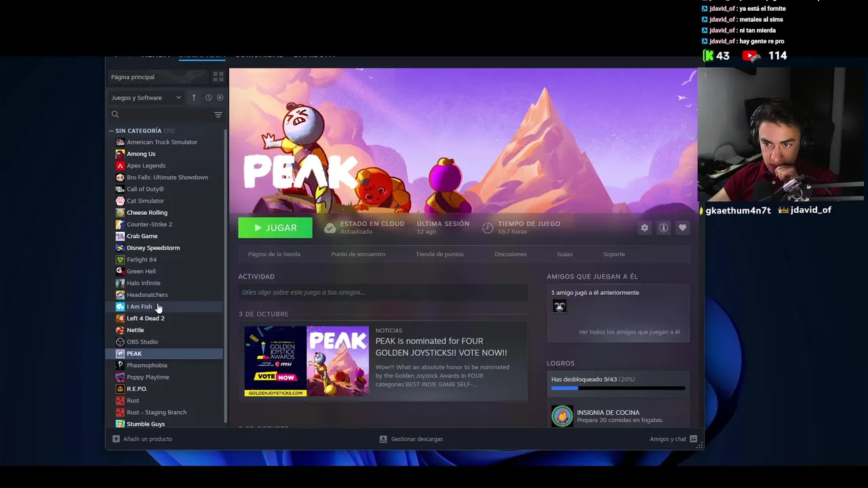Click the cloud status icon
This screenshot has width=868, height=488.
(330, 228)
